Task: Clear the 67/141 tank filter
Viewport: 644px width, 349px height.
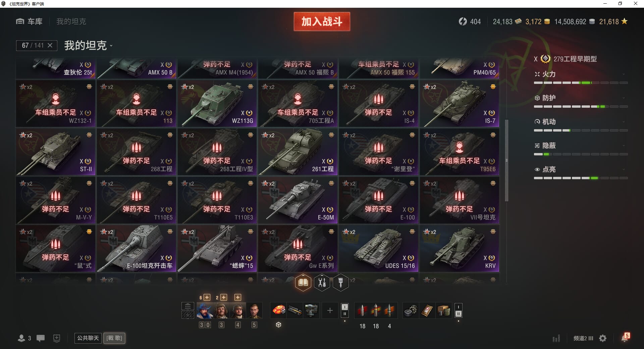Action: [50, 45]
